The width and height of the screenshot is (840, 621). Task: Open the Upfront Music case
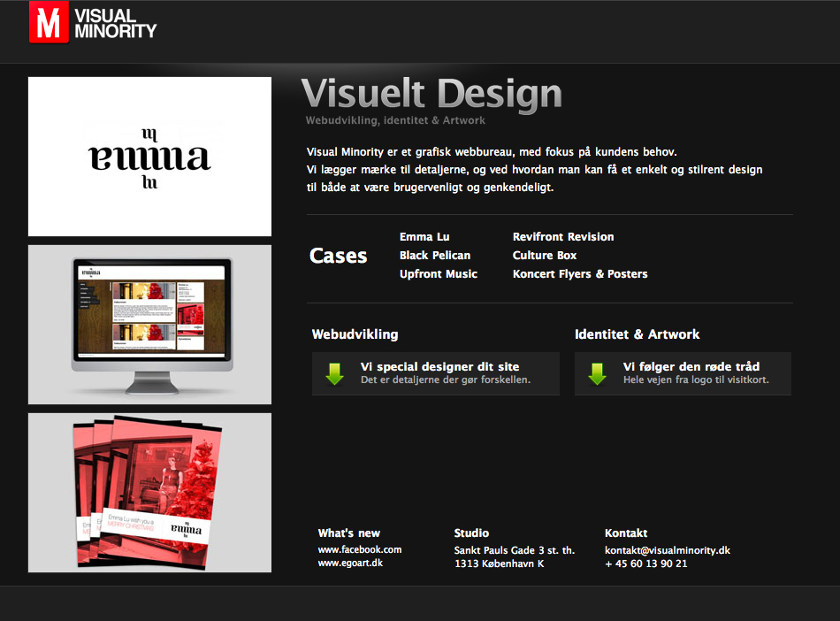point(439,274)
